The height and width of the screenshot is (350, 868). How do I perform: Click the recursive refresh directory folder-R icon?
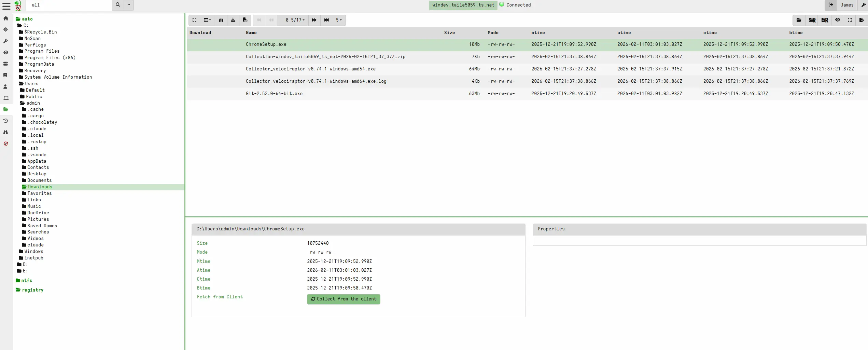(x=812, y=20)
